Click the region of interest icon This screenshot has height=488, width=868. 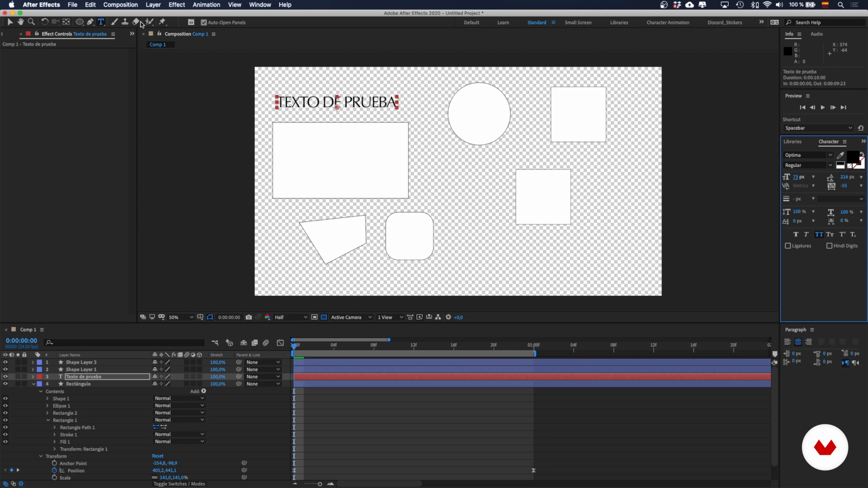(314, 317)
